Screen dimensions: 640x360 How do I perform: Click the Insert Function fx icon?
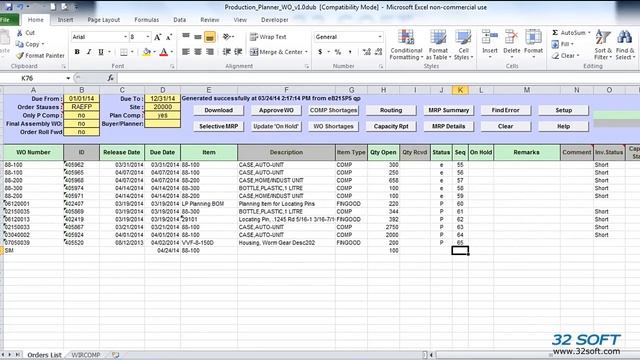(x=111, y=78)
